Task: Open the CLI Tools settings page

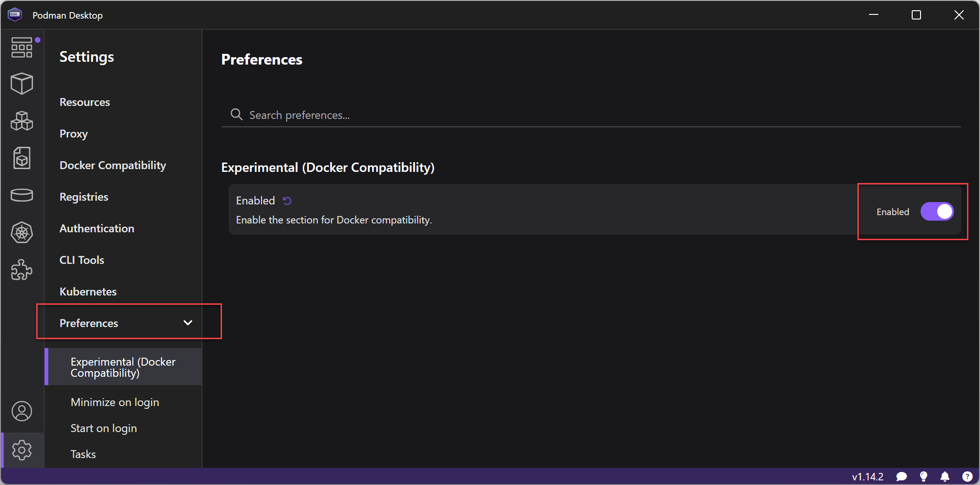Action: click(82, 260)
